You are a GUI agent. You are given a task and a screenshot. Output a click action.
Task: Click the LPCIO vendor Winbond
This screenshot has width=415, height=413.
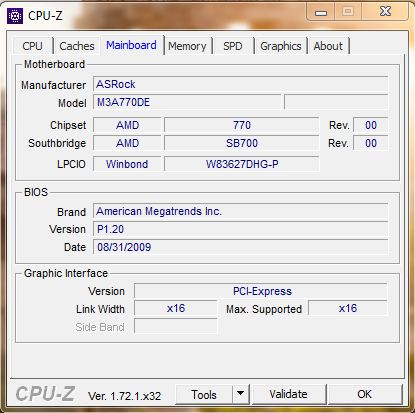(127, 164)
